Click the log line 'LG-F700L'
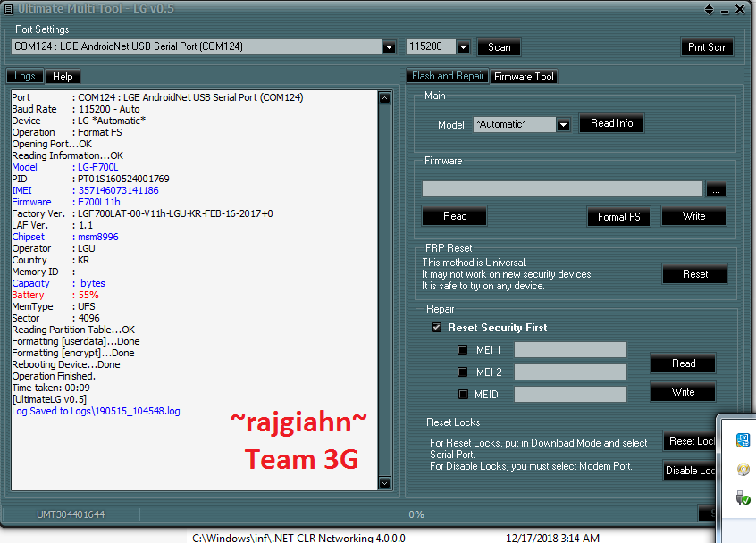Screen dimensions: 756x543 pos(98,167)
